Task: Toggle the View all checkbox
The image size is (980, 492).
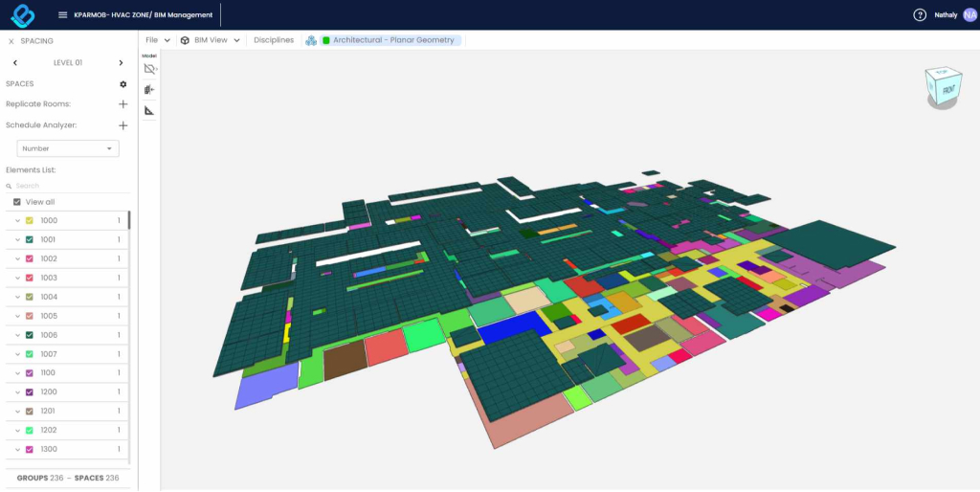Action: (x=17, y=202)
